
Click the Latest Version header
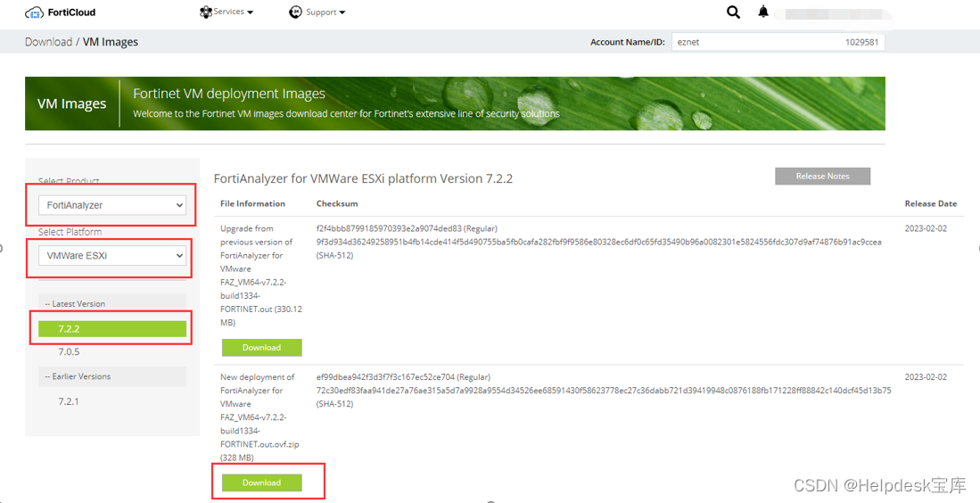tap(112, 304)
